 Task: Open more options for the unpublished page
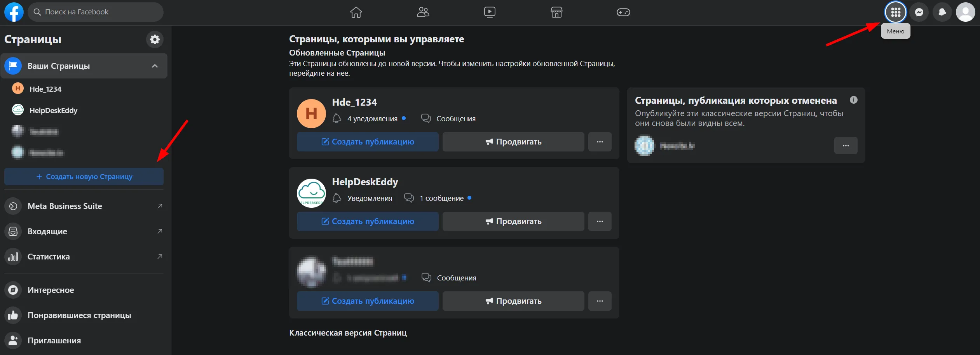tap(846, 146)
